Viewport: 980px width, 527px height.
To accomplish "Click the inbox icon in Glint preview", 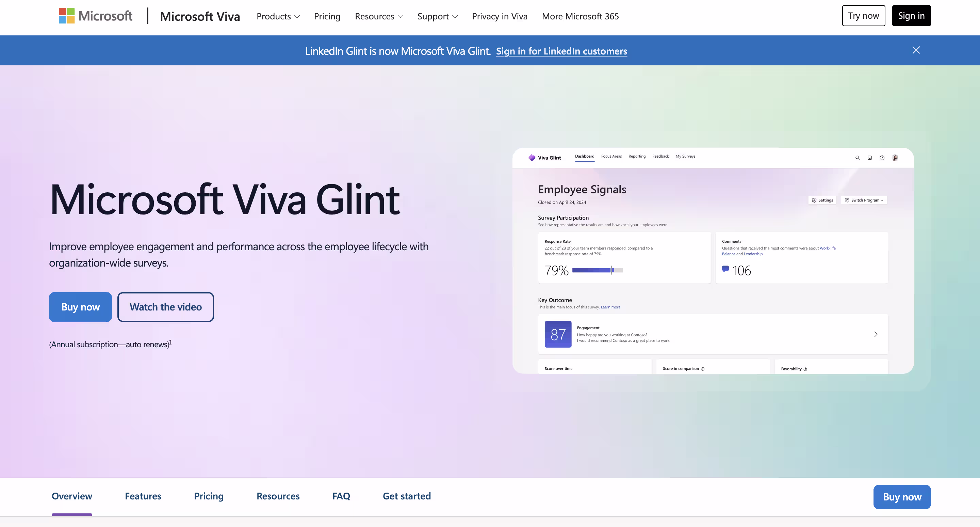I will pos(869,158).
